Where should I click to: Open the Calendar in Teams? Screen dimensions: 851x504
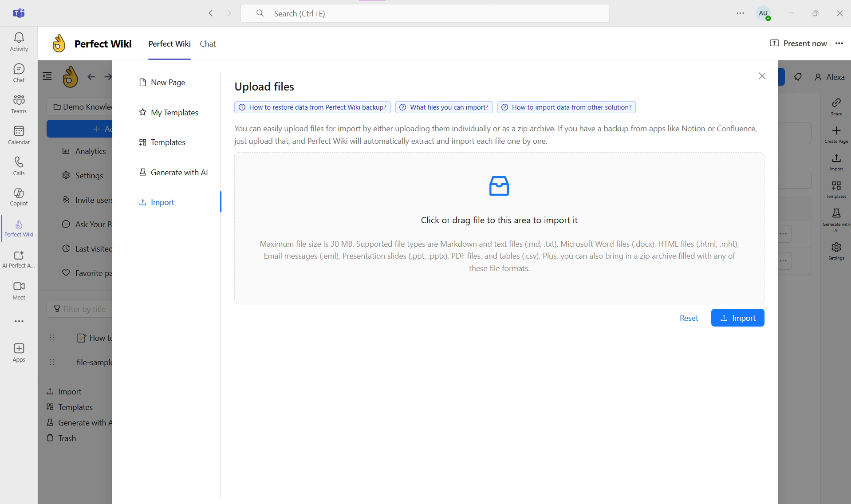pos(18,134)
